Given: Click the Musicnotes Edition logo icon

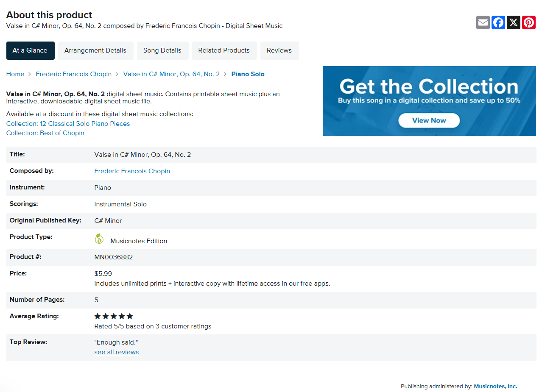Looking at the screenshot, I should click(x=99, y=239).
